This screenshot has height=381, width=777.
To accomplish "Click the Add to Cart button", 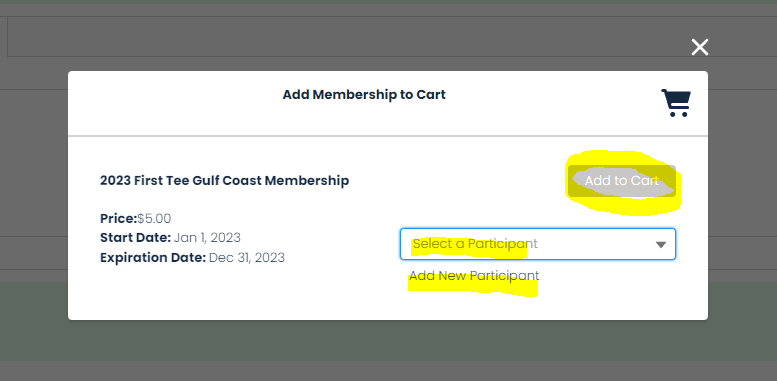I will click(622, 181).
